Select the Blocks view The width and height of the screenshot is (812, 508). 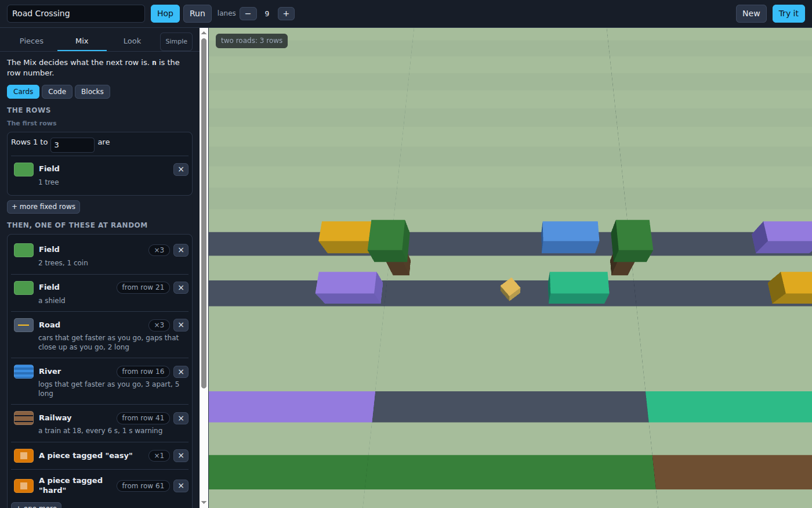click(x=92, y=92)
